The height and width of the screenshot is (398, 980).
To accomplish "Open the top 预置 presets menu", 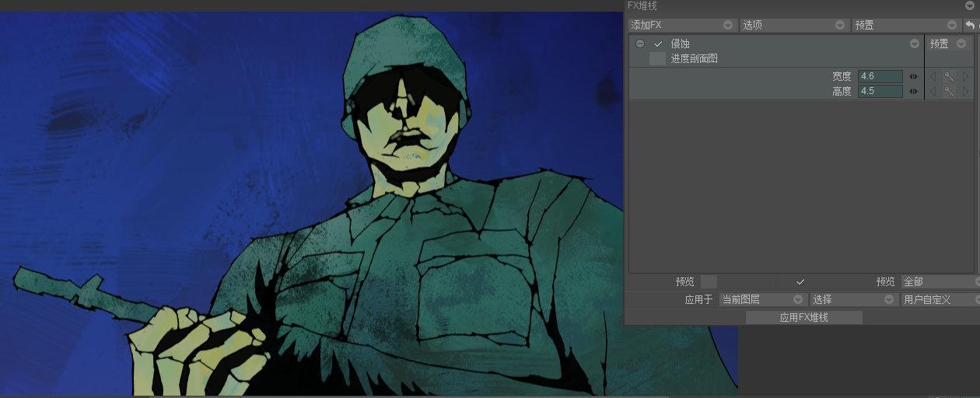I will coord(907,25).
